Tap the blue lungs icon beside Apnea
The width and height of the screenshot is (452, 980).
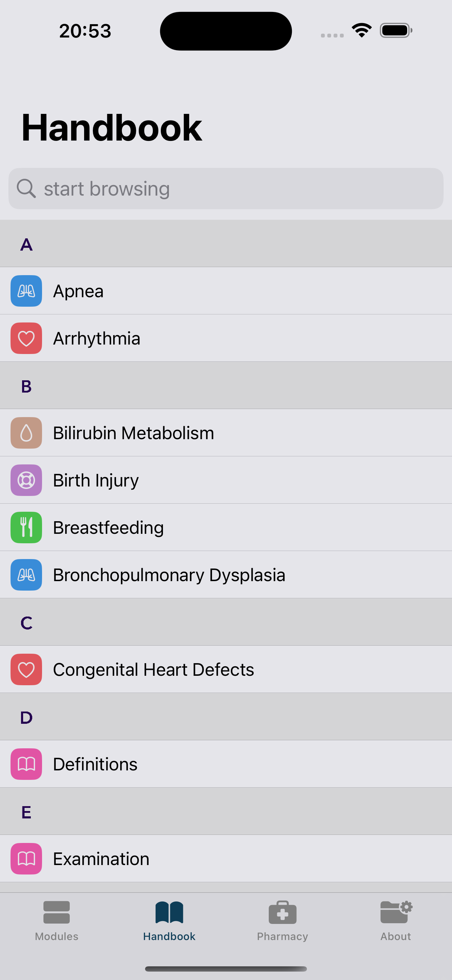tap(26, 291)
